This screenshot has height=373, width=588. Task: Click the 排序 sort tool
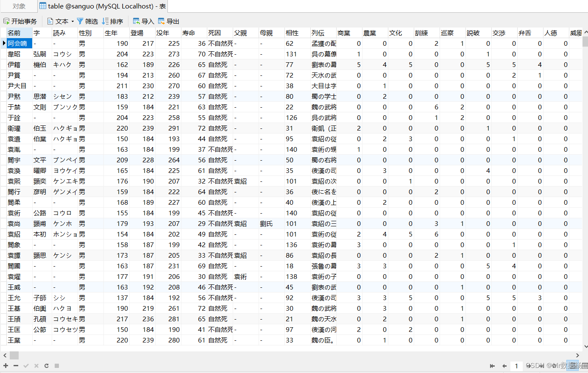[112, 21]
